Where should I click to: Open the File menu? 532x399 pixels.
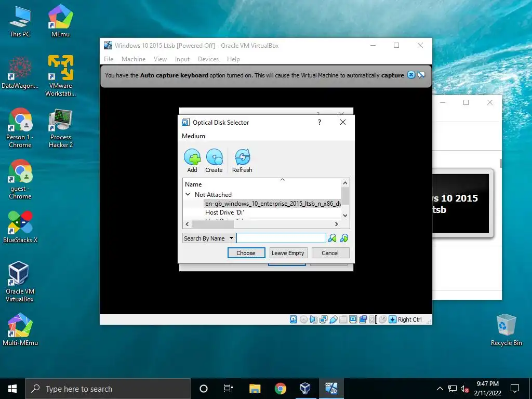(109, 59)
